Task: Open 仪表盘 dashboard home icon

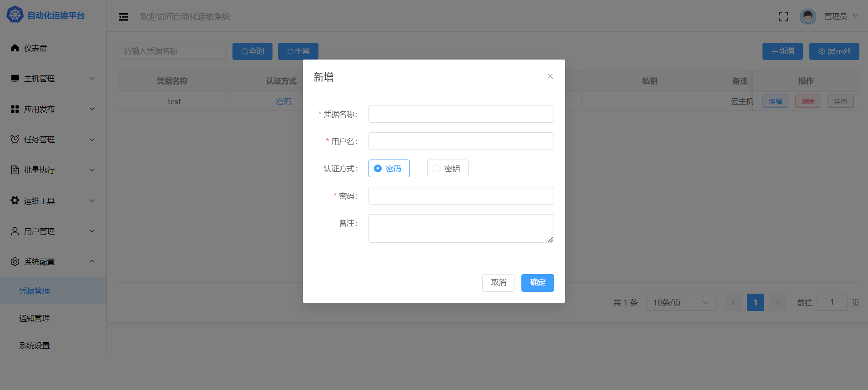Action: 15,48
